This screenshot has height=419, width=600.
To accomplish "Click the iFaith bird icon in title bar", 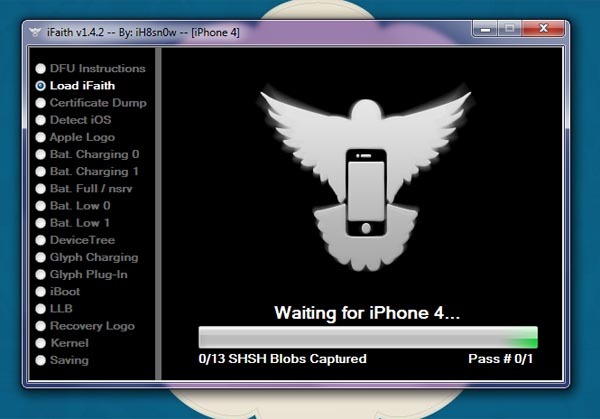I will pyautogui.click(x=35, y=33).
